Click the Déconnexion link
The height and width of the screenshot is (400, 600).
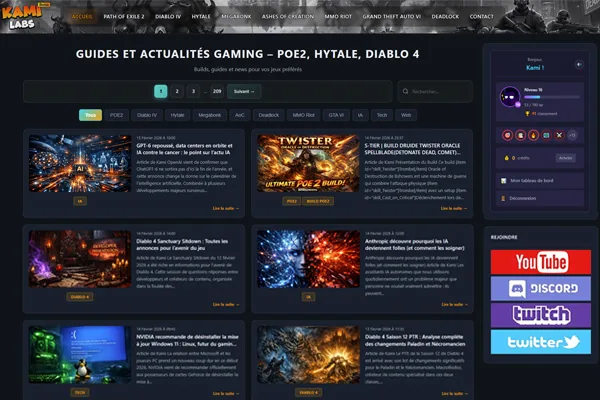pos(540,198)
